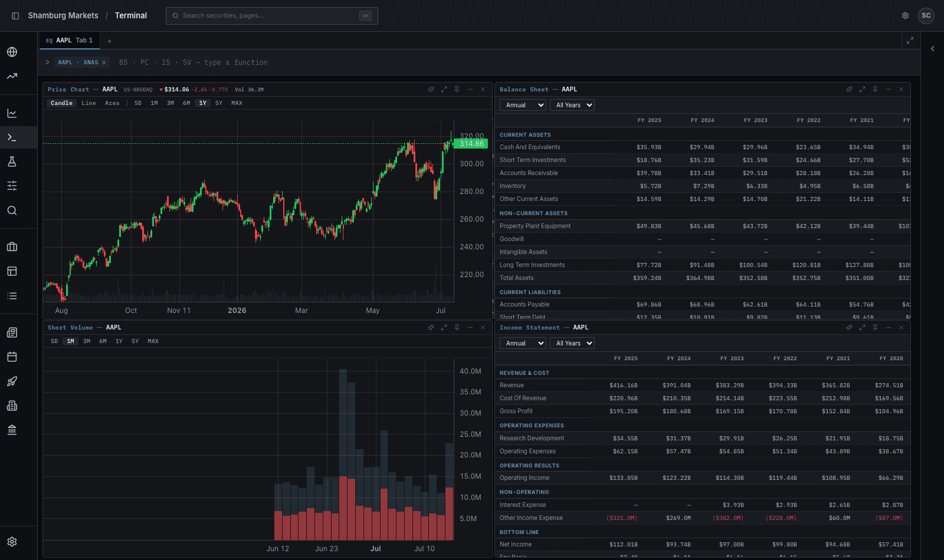This screenshot has width=944, height=560.
Task: Click the SV function shortcut
Action: click(187, 62)
